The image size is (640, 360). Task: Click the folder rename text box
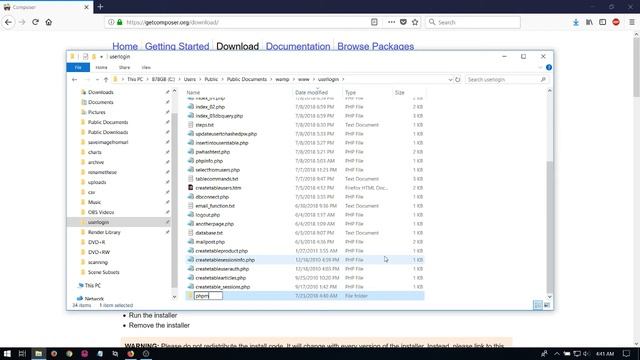[208, 296]
